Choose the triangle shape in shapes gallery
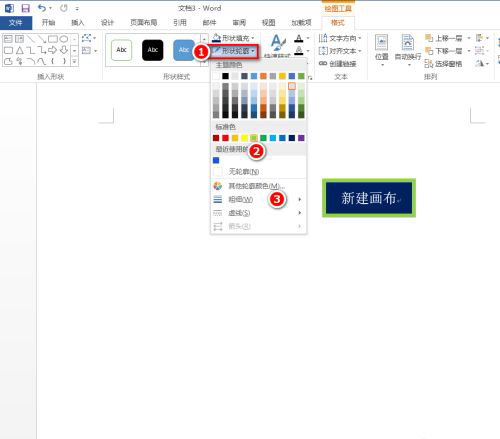Image resolution: width=500 pixels, height=439 pixels. pos(20,50)
